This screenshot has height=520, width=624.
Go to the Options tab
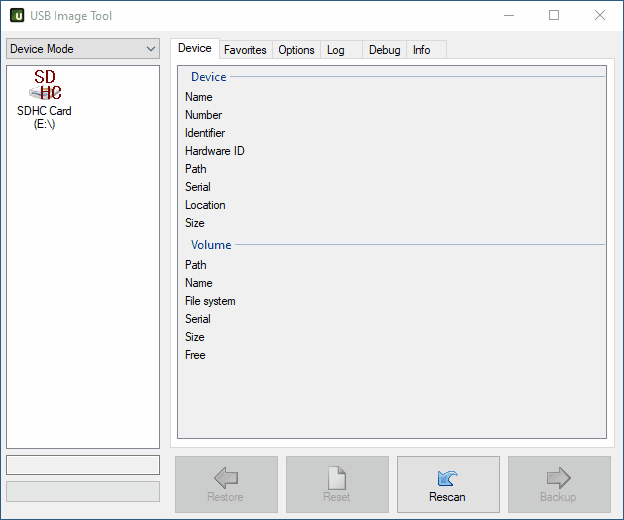[296, 50]
